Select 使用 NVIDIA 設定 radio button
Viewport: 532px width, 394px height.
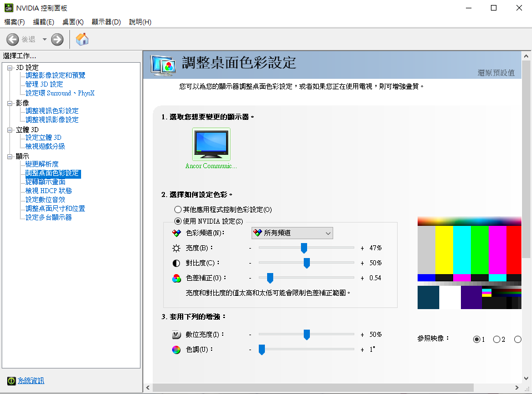click(178, 221)
